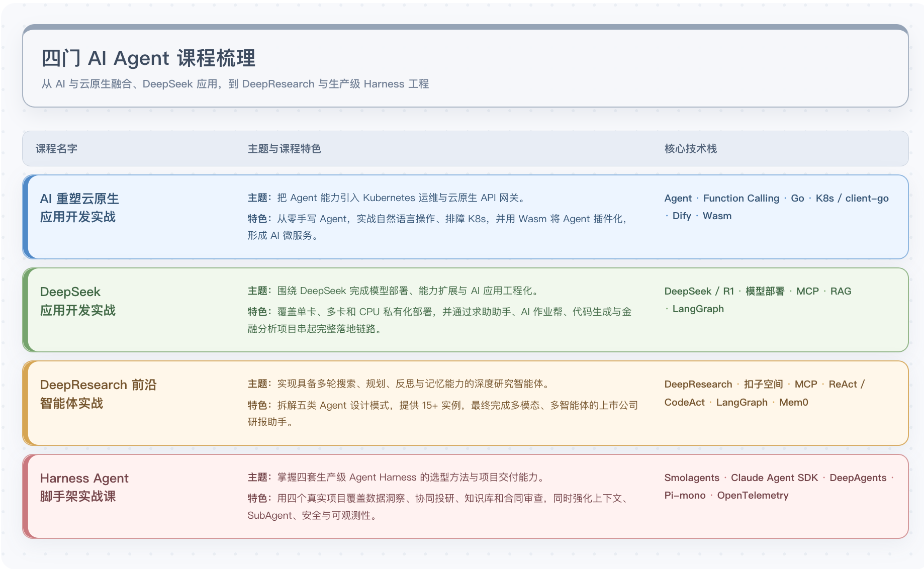Select the Claude Agent SDK tag
The image size is (924, 569).
(774, 478)
